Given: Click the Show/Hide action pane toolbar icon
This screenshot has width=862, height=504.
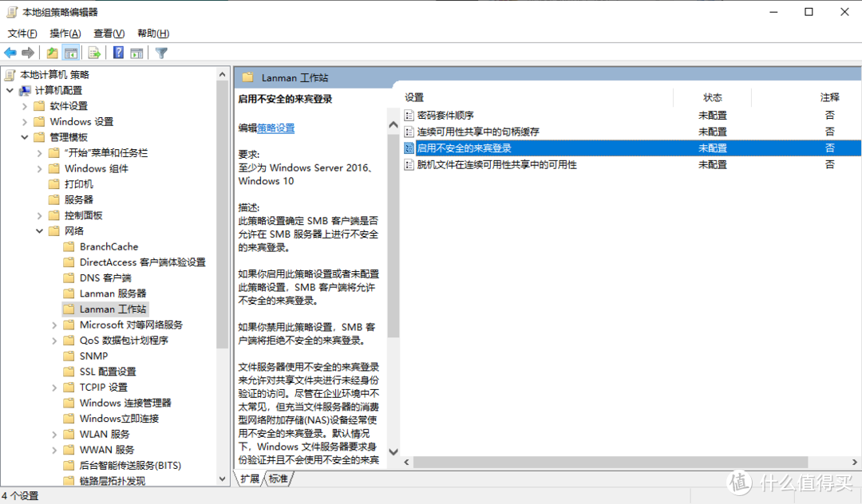Looking at the screenshot, I should coord(136,53).
